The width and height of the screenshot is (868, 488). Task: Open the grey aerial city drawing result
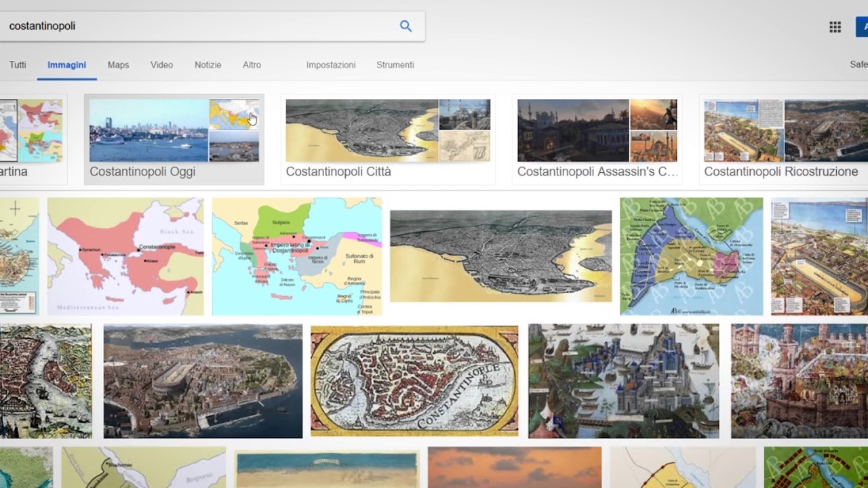point(500,256)
